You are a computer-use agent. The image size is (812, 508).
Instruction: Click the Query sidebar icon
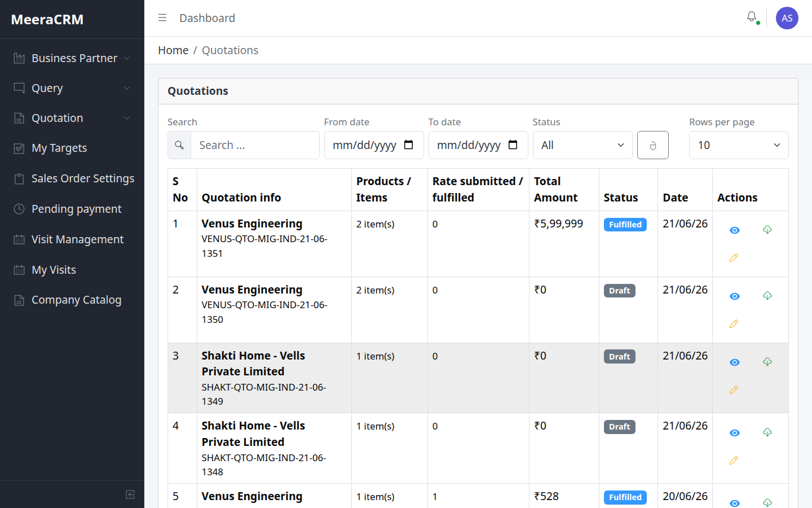(19, 88)
